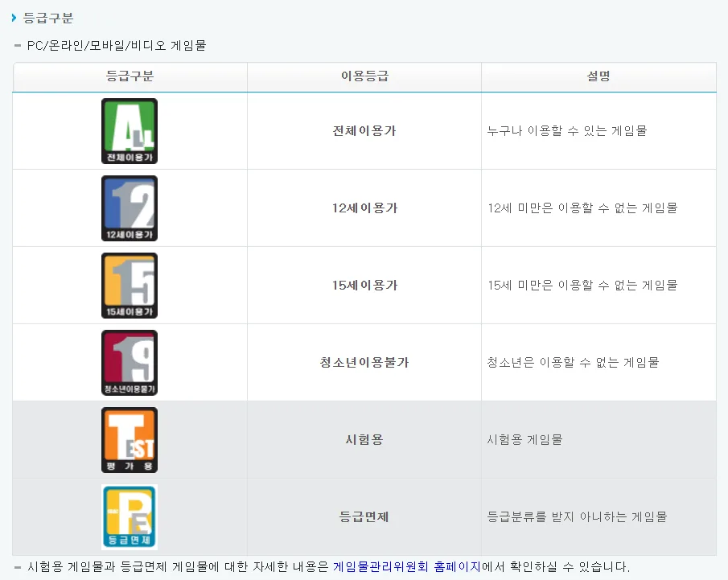Viewport: 728px width, 580px height.
Task: Click the footnote text '시험용 게임물과 등급면제 게임물에 대한'
Action: [138, 566]
